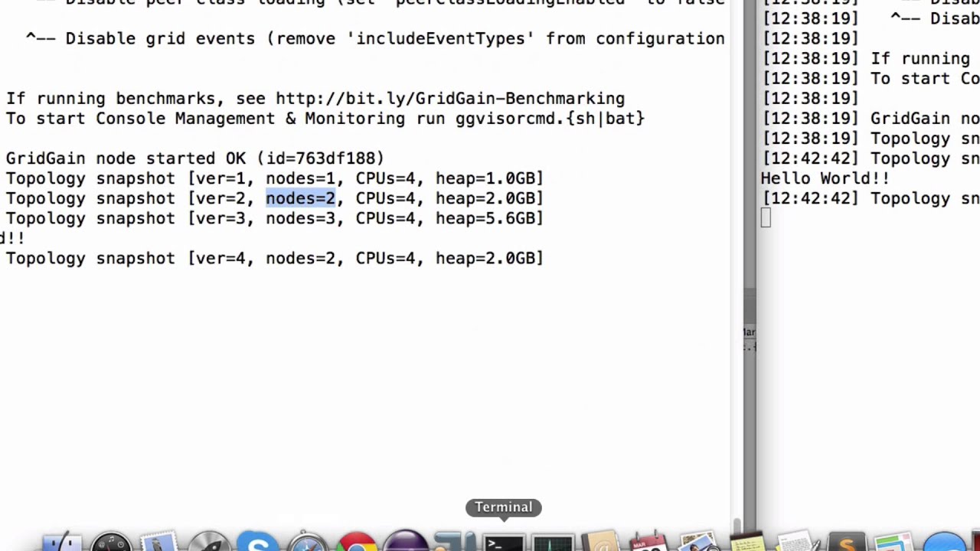Click the highlighted 'nodes=2' text
The image size is (980, 551).
(x=300, y=198)
